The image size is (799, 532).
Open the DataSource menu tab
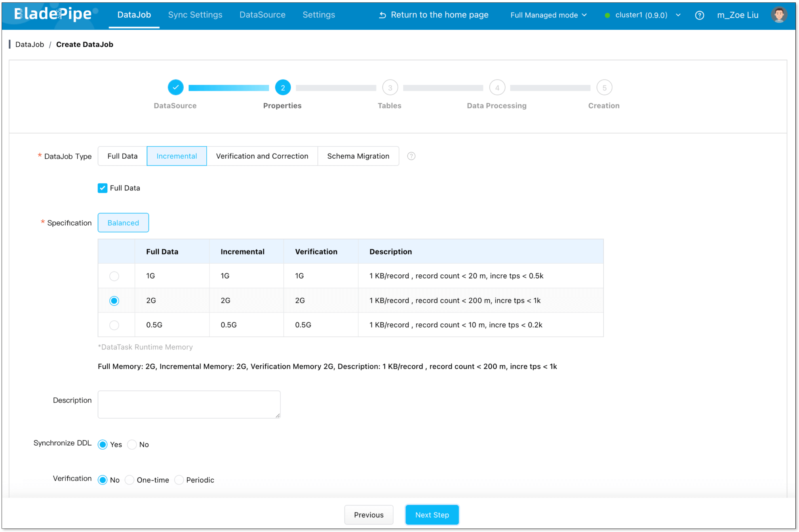262,15
